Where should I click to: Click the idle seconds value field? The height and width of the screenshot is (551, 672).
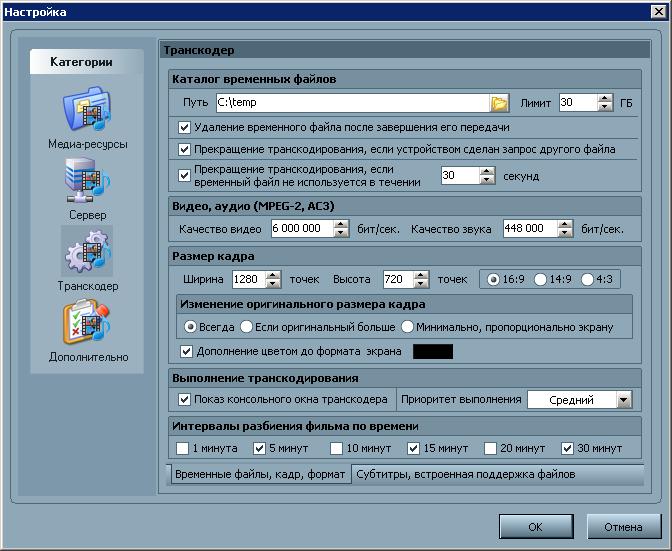click(460, 176)
